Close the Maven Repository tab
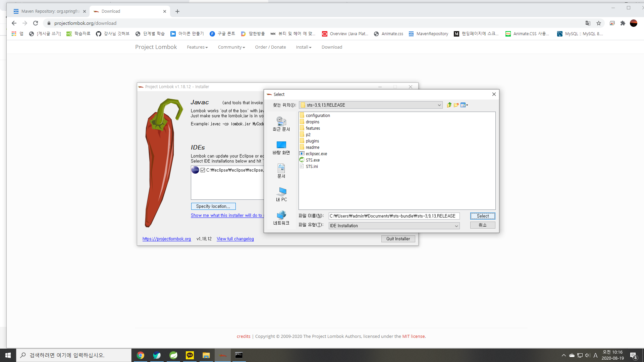The image size is (644, 362). [85, 11]
